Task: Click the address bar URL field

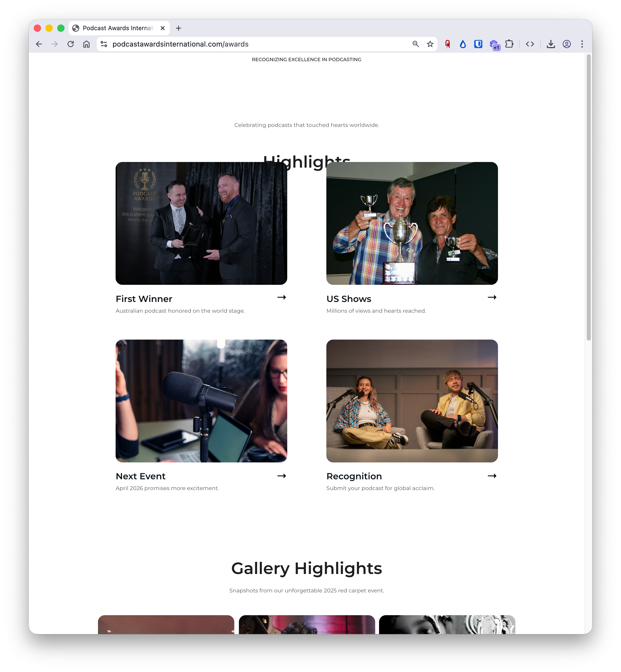Action: click(x=256, y=44)
